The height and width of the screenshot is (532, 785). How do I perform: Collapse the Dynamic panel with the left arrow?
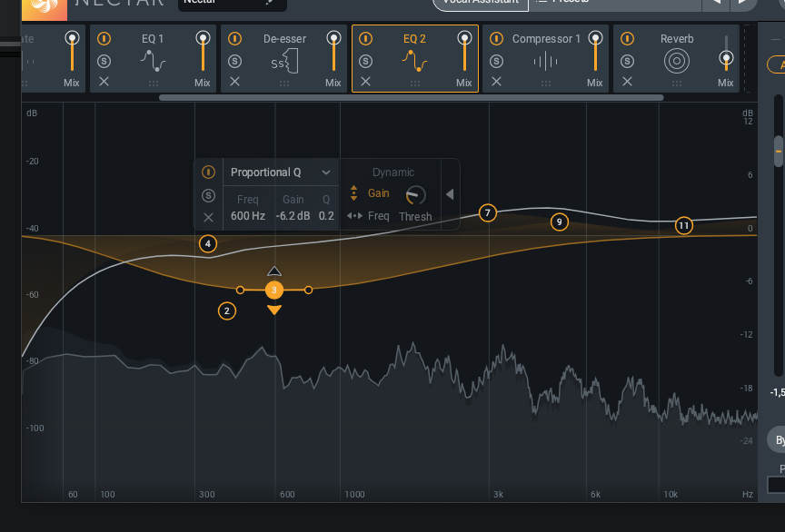point(449,193)
